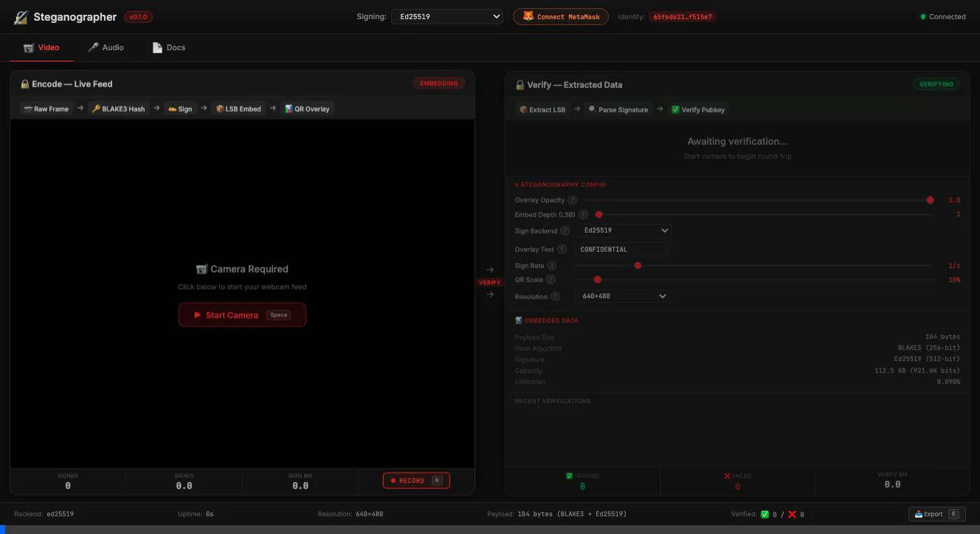Viewport: 980px width, 534px height.
Task: Click the VERIFY MS counter
Action: 892,480
